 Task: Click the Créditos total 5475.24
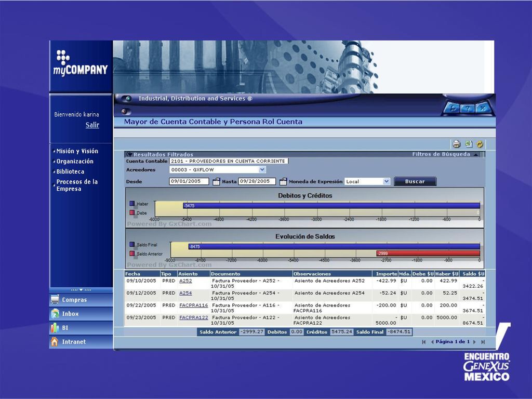pos(342,332)
